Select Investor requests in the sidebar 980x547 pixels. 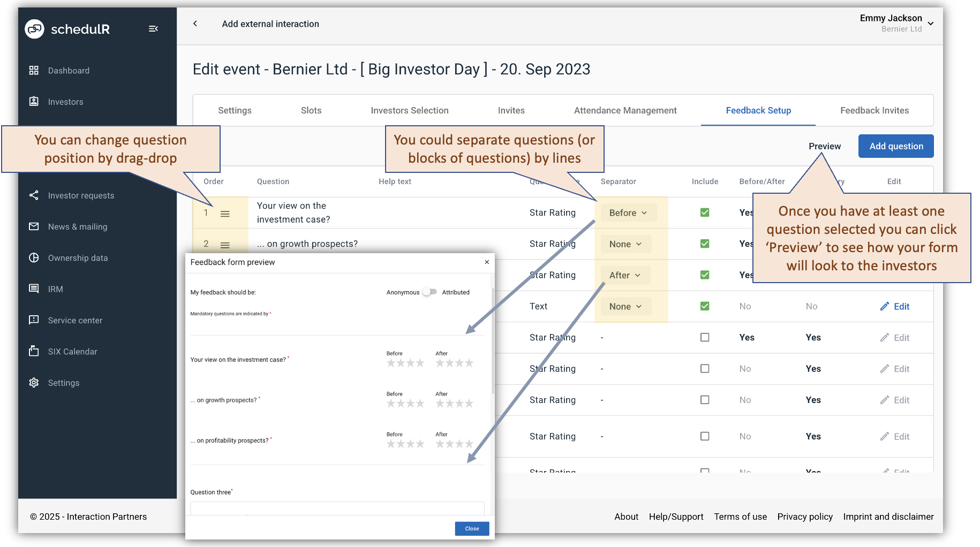click(81, 195)
